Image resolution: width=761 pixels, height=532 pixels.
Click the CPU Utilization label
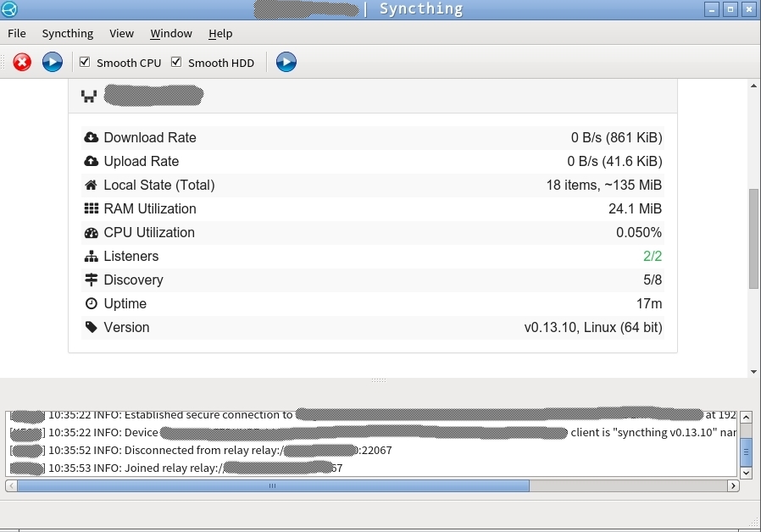(x=149, y=232)
